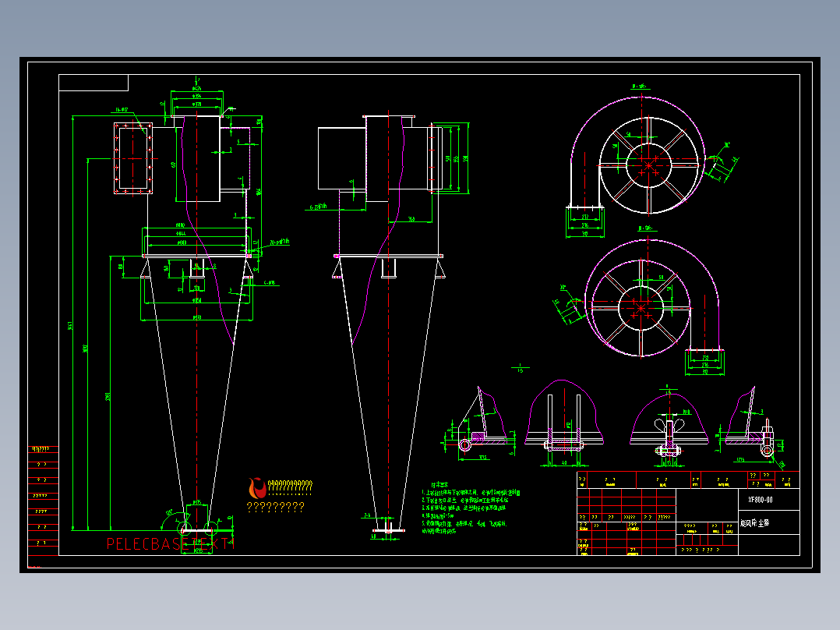Viewport: 840px width, 630px height.
Task: Click the lower volute plan view circle
Action: click(x=641, y=308)
